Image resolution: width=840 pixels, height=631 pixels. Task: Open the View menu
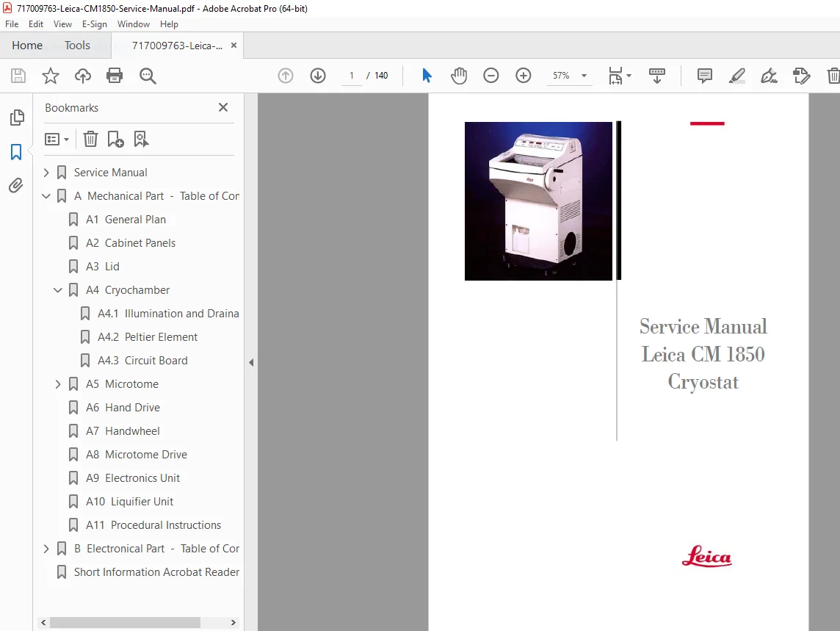coord(62,24)
